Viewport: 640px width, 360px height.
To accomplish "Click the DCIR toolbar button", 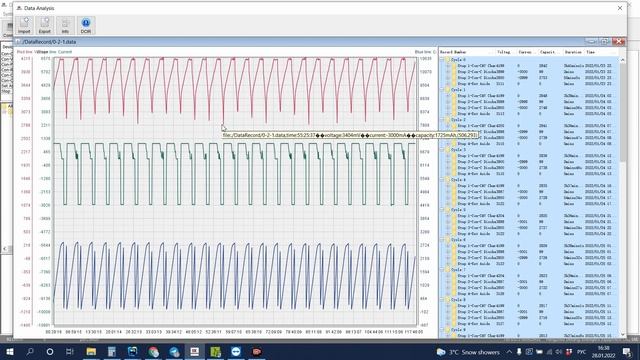I will tap(85, 25).
